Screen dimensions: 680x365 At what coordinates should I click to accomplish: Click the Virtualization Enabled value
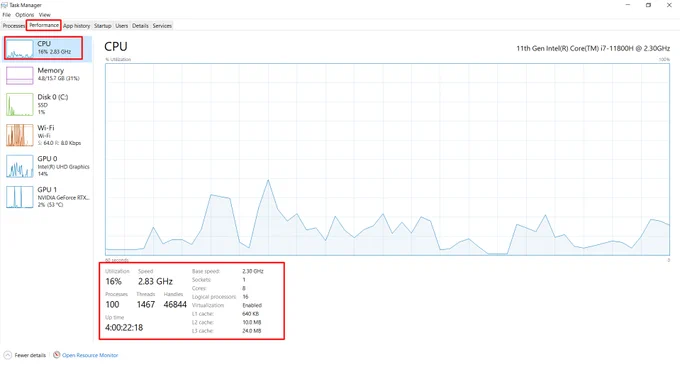pos(252,305)
